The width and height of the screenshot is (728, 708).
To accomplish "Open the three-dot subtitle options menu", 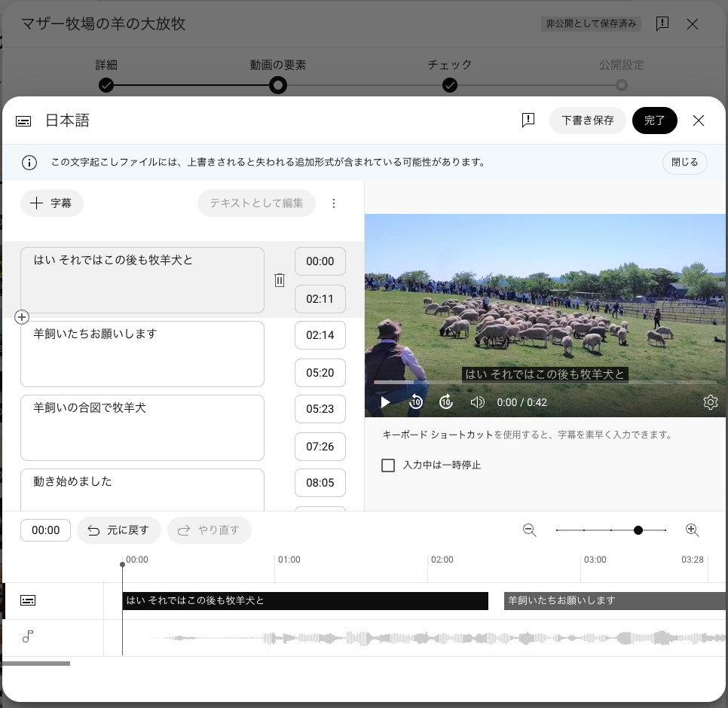I will click(x=335, y=203).
